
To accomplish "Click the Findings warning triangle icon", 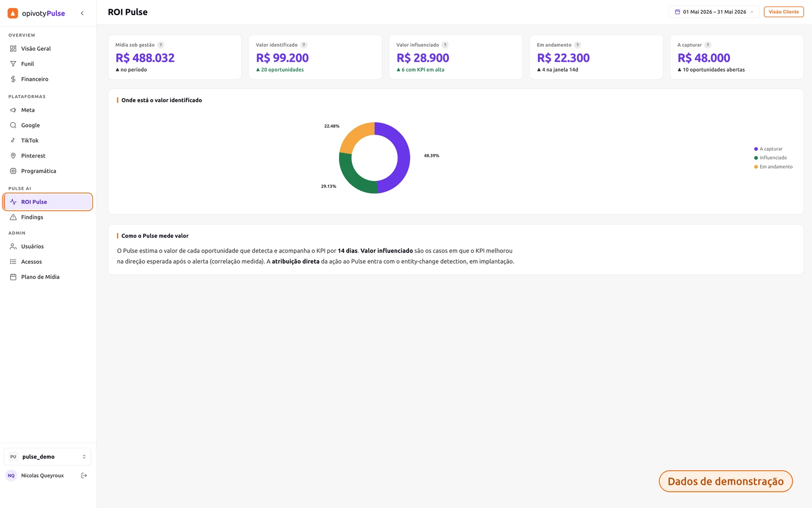I will (x=13, y=217).
